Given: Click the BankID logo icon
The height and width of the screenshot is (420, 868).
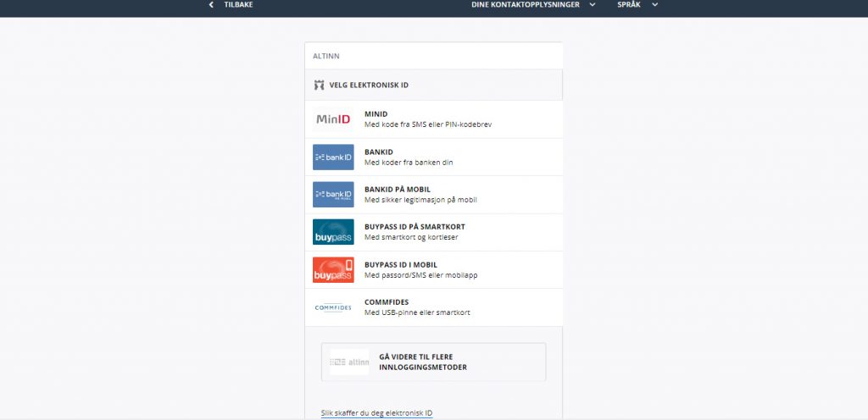Looking at the screenshot, I should (333, 157).
